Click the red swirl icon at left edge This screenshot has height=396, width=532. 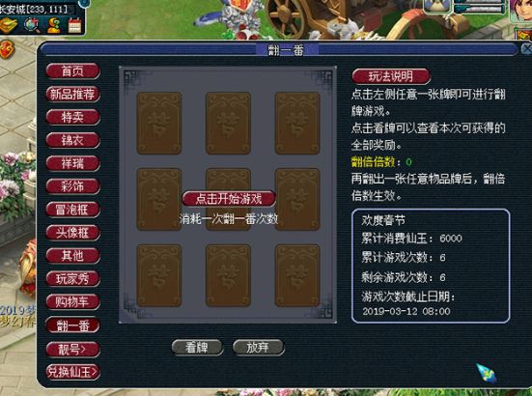coord(7,50)
